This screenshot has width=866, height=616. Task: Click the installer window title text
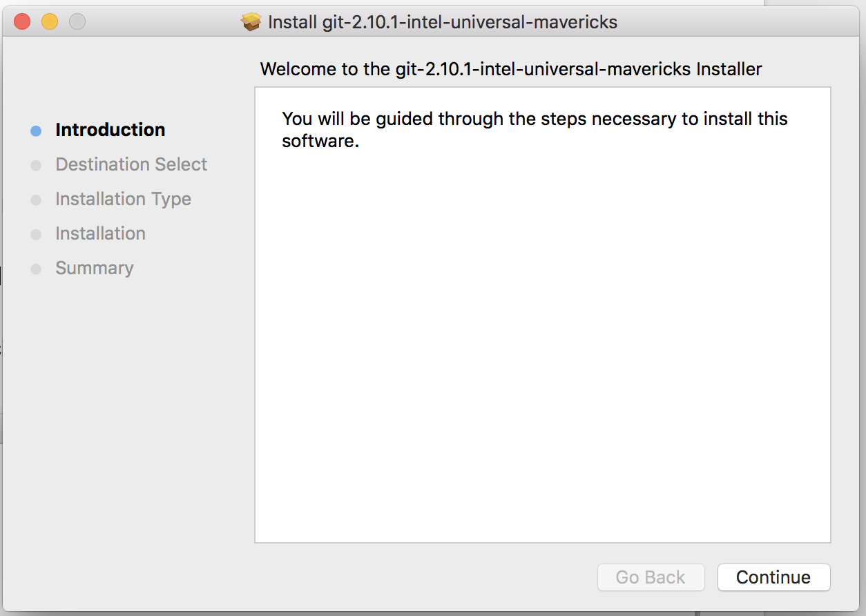point(442,22)
